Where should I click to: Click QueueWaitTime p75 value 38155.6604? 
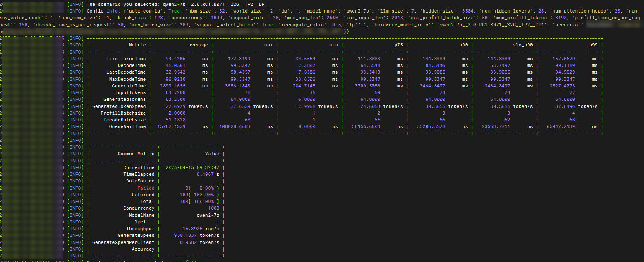point(366,126)
